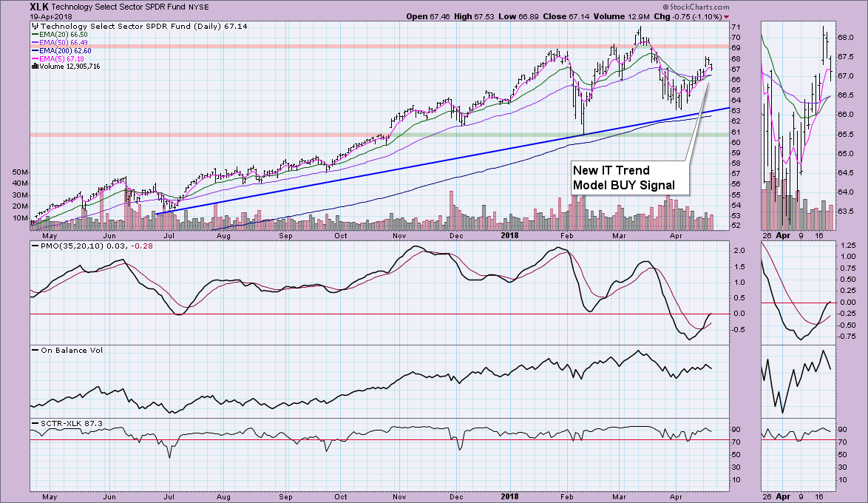Screen dimensions: 868x503
Task: Select the EMA(5) 67.18 legend entry
Action: 61,58
